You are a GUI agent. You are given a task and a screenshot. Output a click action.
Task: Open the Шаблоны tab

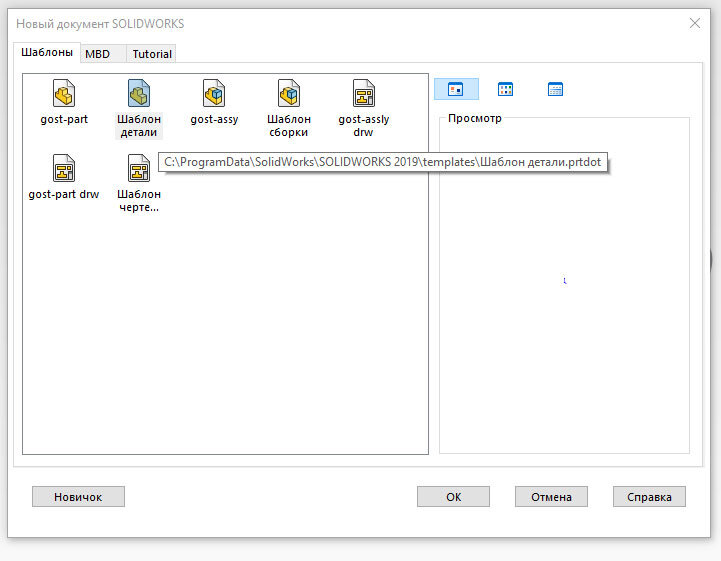[x=47, y=52]
